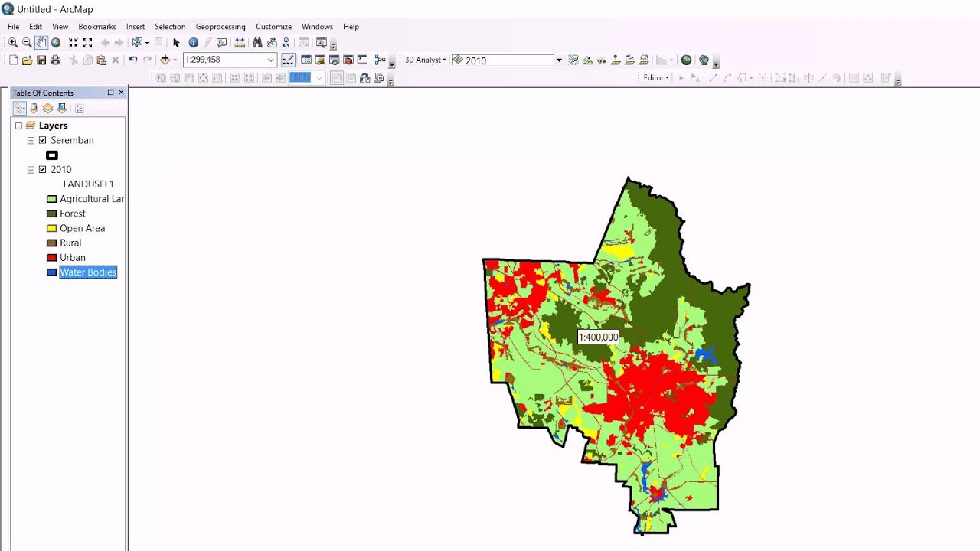
Task: Click the Forest dark green swatch
Action: tap(52, 214)
